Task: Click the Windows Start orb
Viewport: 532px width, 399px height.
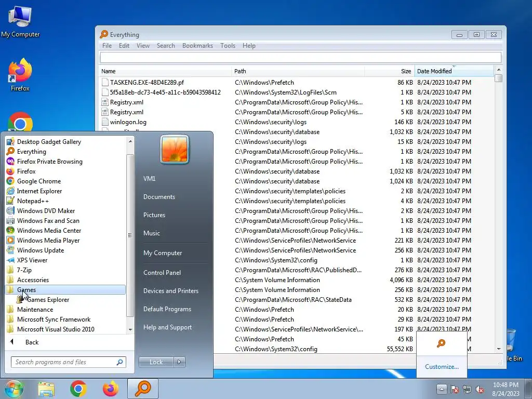Action: click(x=14, y=389)
